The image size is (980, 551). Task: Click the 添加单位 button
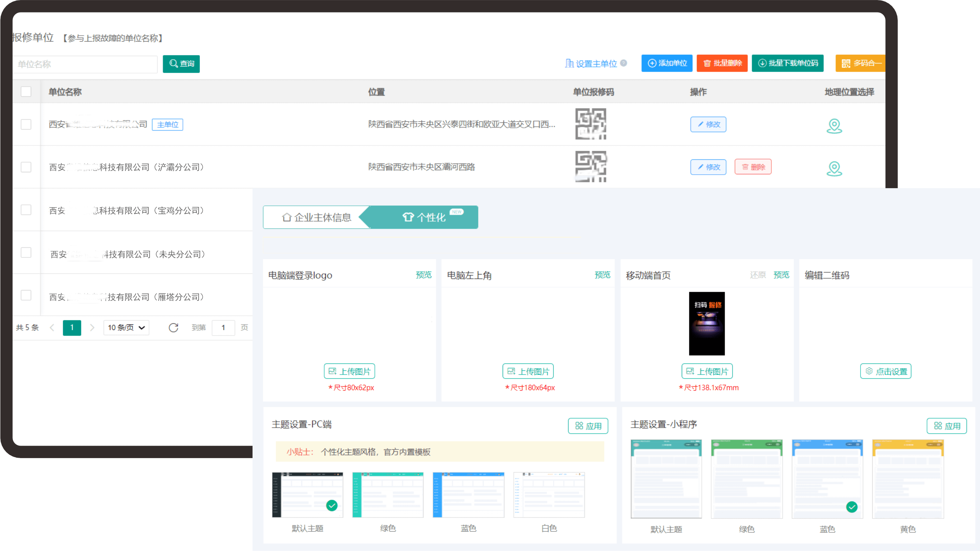(x=667, y=63)
